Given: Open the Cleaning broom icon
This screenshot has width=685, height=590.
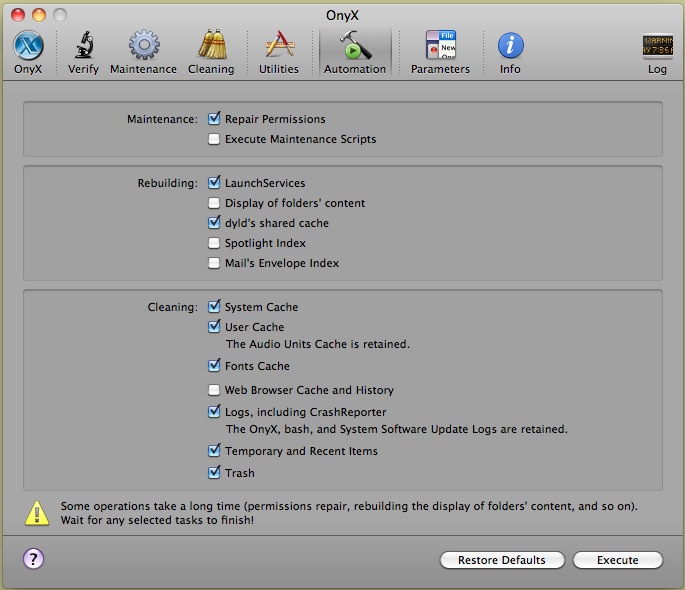Looking at the screenshot, I should pos(211,46).
